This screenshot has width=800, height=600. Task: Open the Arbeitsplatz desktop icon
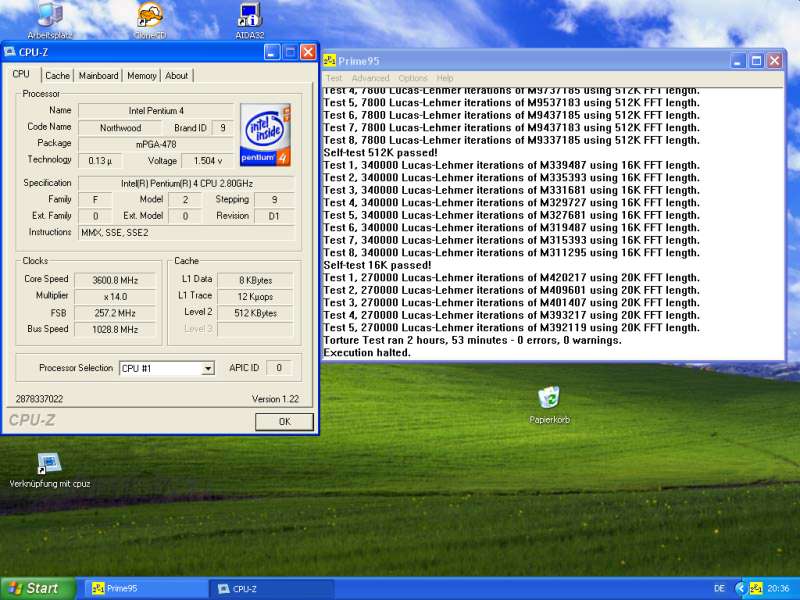(50, 19)
